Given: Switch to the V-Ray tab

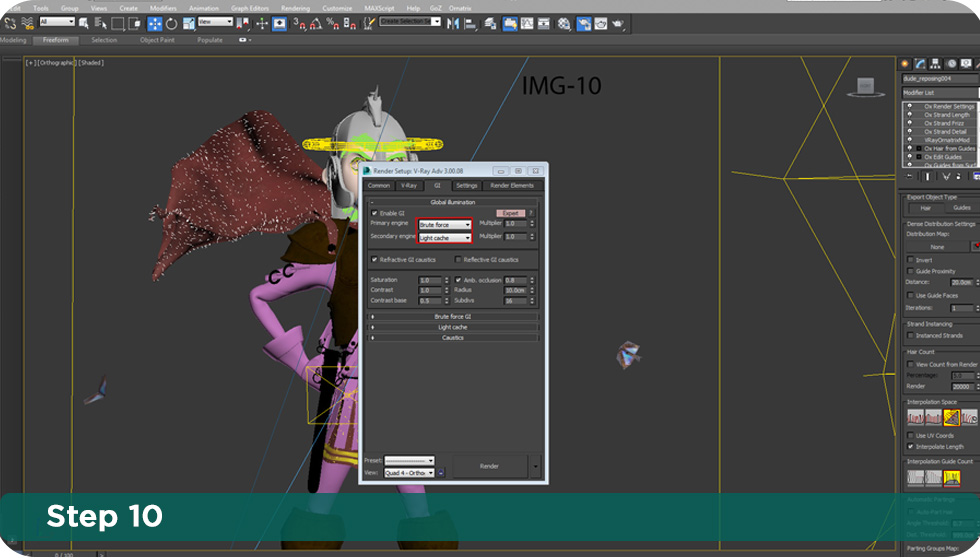Looking at the screenshot, I should tap(409, 185).
